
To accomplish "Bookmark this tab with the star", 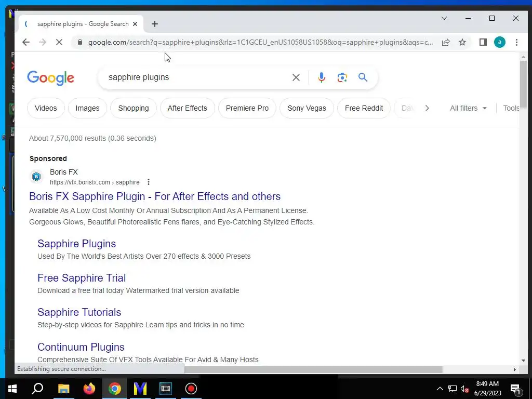I will click(x=462, y=42).
